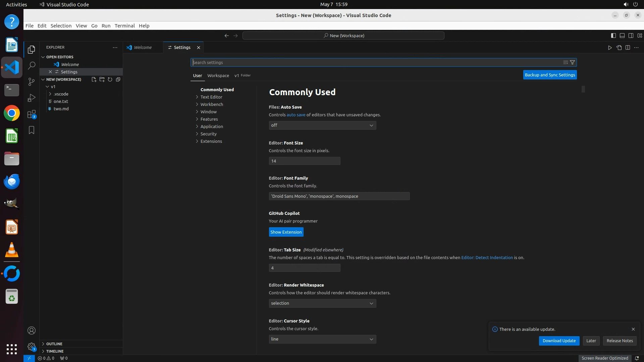
Task: Click the Font Size input field
Action: tap(304, 161)
